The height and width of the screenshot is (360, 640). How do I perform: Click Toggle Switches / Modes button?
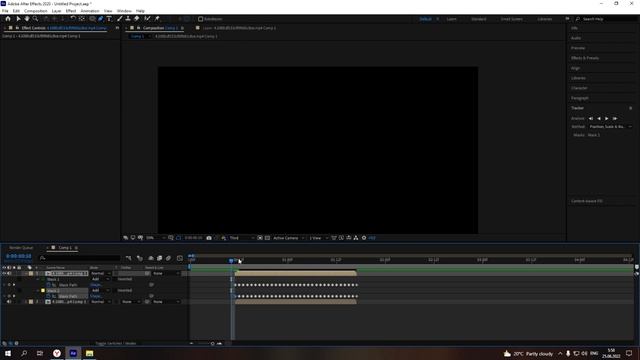pos(116,343)
